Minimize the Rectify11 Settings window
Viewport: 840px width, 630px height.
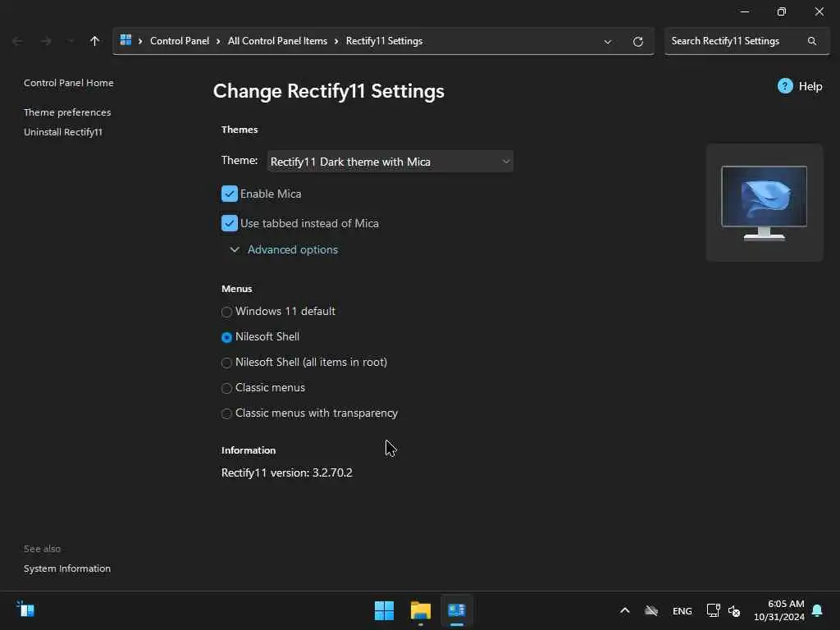745,11
